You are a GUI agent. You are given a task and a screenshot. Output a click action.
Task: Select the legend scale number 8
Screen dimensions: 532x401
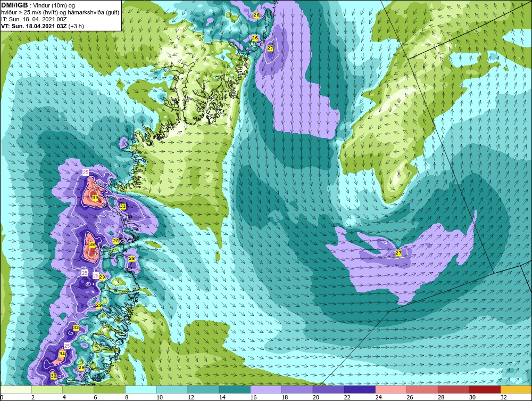click(127, 398)
